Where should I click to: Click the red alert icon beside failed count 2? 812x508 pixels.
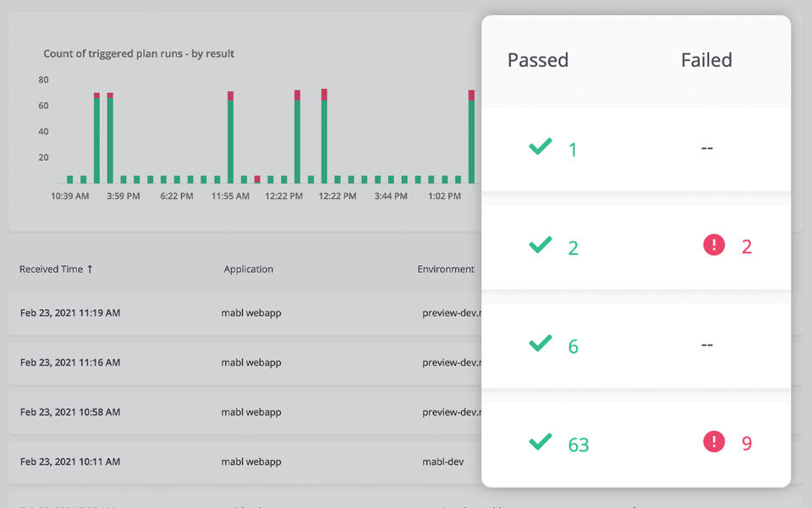pyautogui.click(x=714, y=246)
